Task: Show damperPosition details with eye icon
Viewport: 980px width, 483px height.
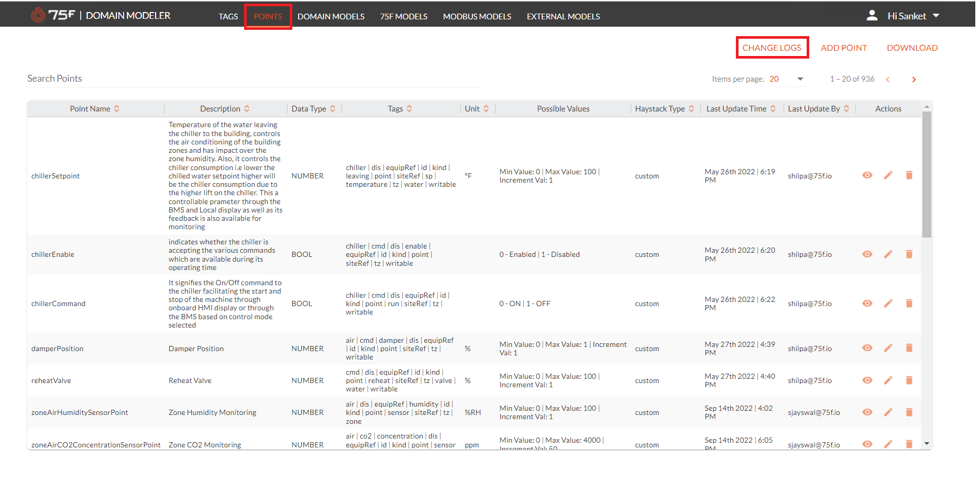Action: [867, 348]
